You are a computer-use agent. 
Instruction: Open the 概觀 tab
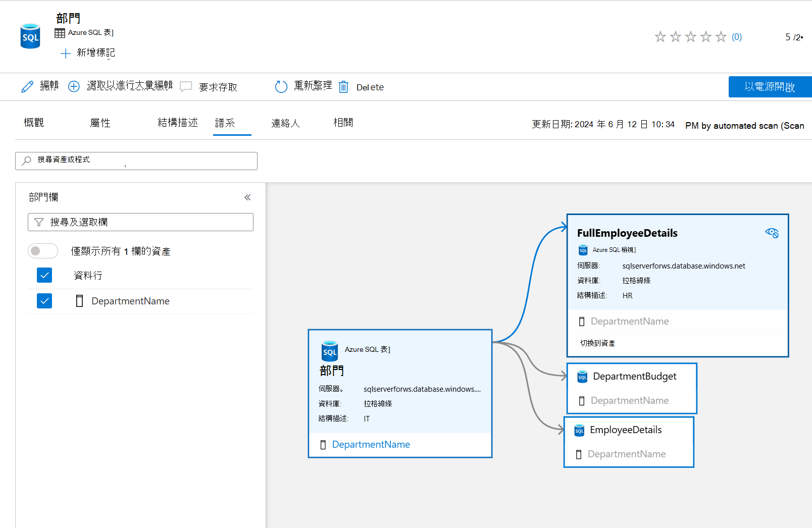pos(33,122)
